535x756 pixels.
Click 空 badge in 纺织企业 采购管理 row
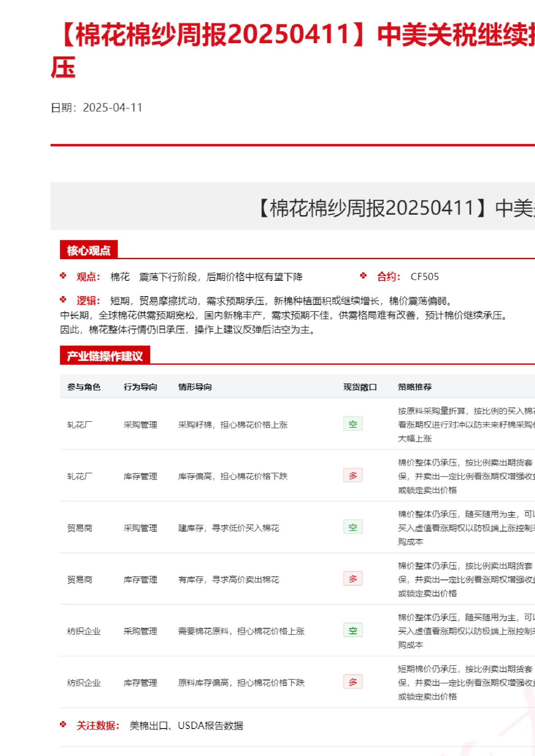pos(353,630)
